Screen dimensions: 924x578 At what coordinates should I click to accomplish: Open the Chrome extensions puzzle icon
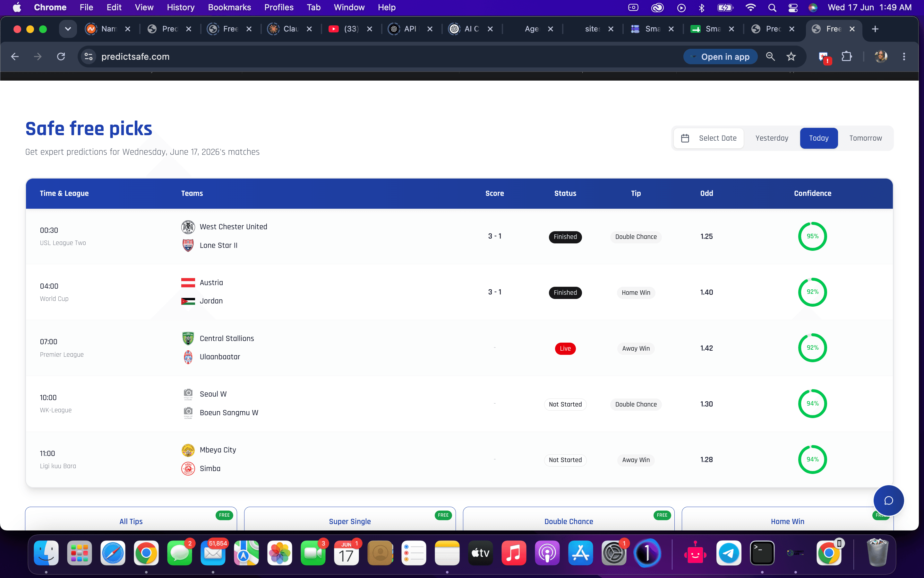[846, 57]
